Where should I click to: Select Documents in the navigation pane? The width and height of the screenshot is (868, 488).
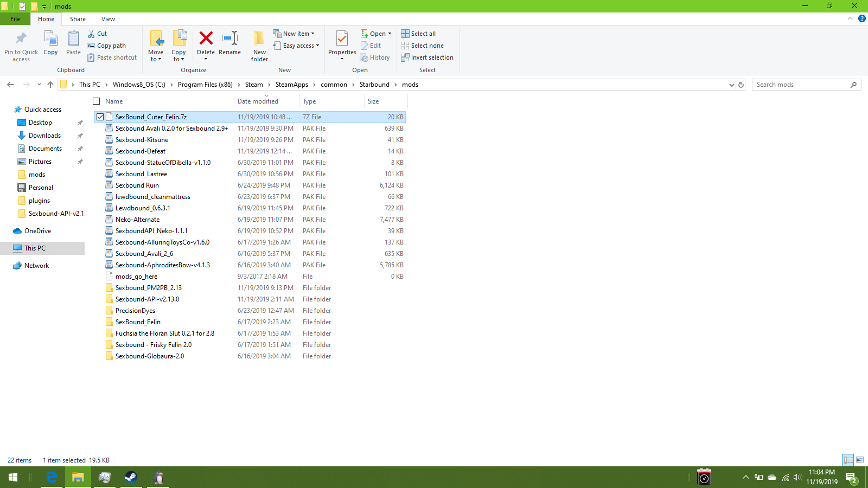pyautogui.click(x=45, y=149)
